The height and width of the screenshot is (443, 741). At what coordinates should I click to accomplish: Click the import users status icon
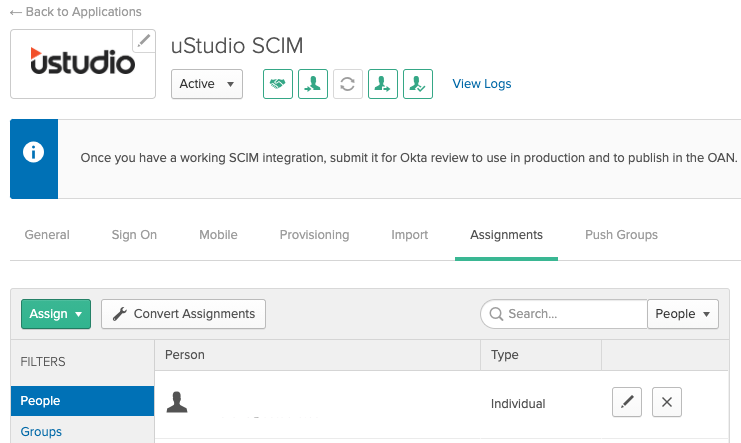pyautogui.click(x=313, y=84)
